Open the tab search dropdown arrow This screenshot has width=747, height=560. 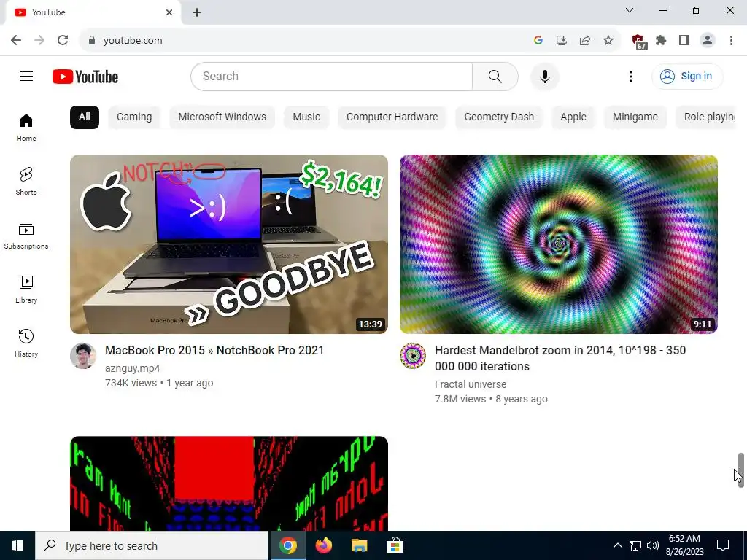(x=630, y=10)
